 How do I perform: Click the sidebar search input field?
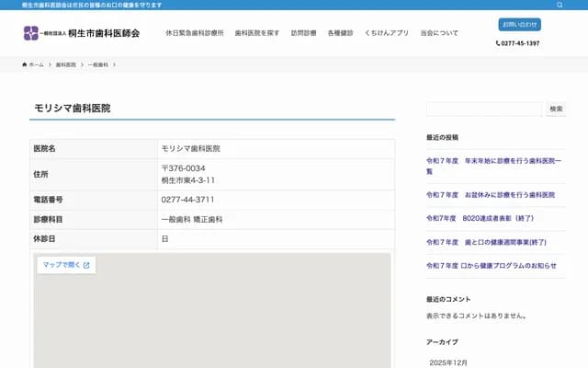coord(483,109)
